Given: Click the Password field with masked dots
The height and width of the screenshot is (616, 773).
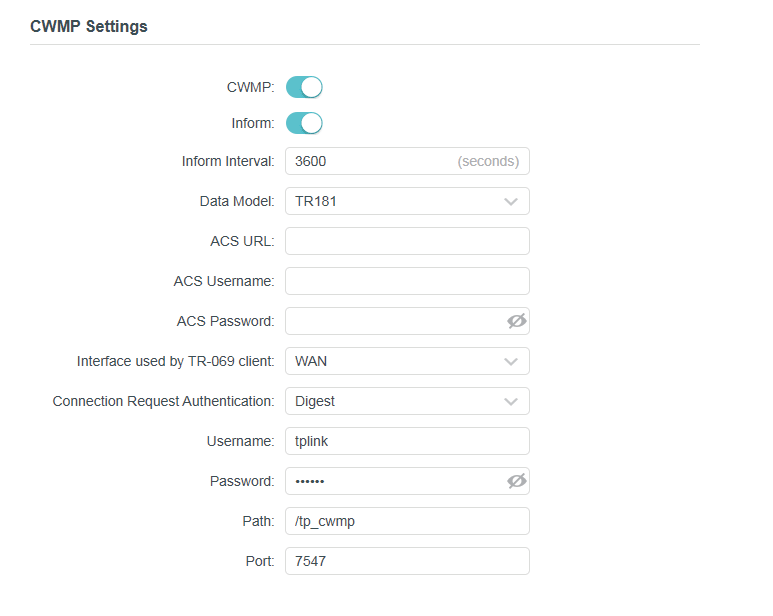Looking at the screenshot, I should point(407,481).
